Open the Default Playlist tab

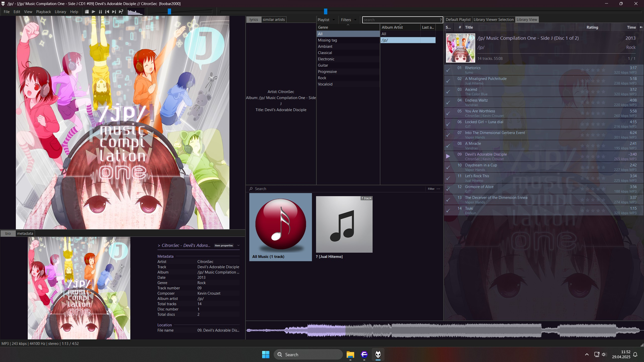tap(458, 19)
